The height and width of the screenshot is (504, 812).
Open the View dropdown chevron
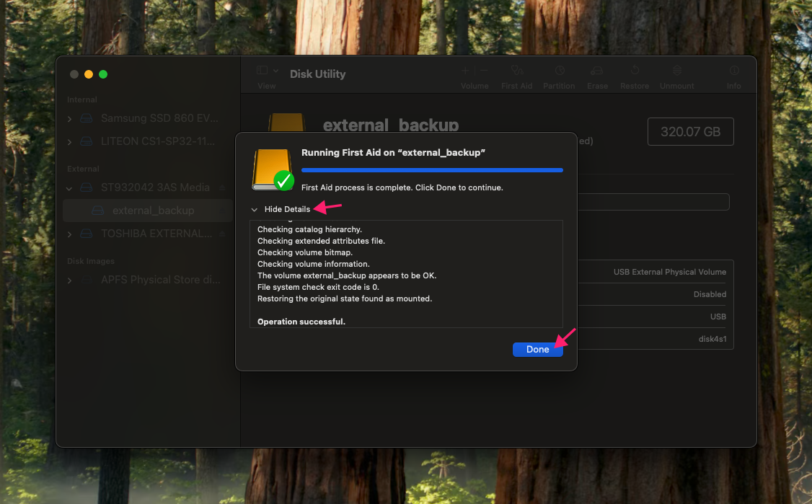276,71
